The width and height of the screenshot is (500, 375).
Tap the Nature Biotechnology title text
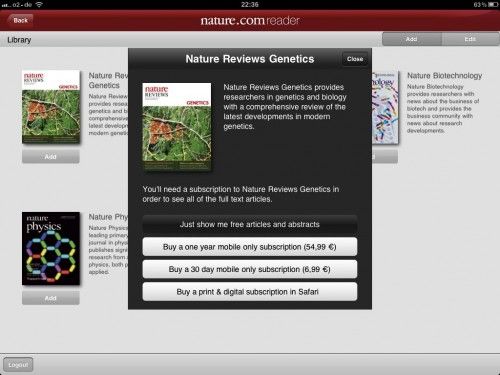point(444,76)
